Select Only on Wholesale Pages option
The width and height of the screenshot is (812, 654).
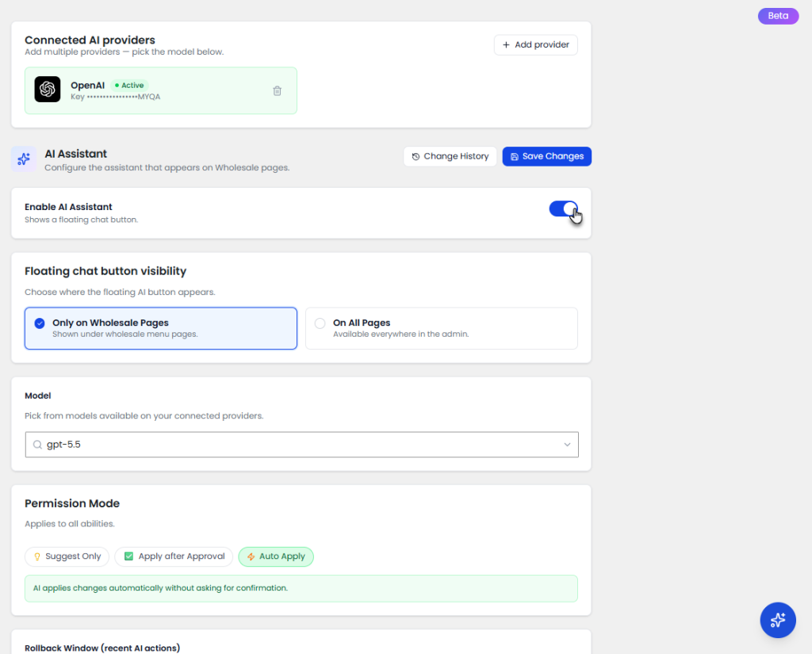tap(160, 328)
